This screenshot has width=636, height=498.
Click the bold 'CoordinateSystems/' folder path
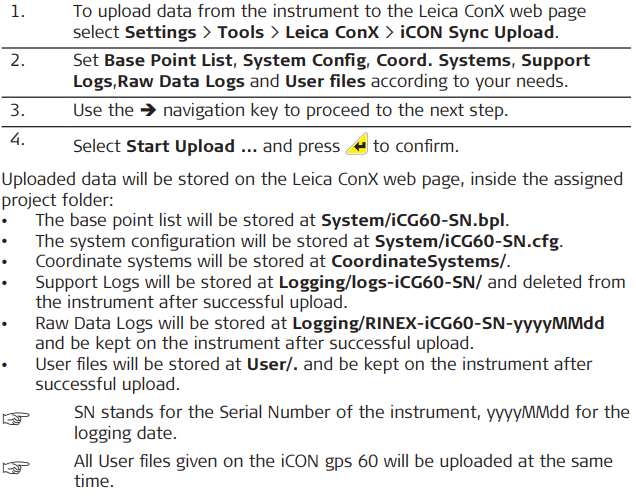[420, 262]
